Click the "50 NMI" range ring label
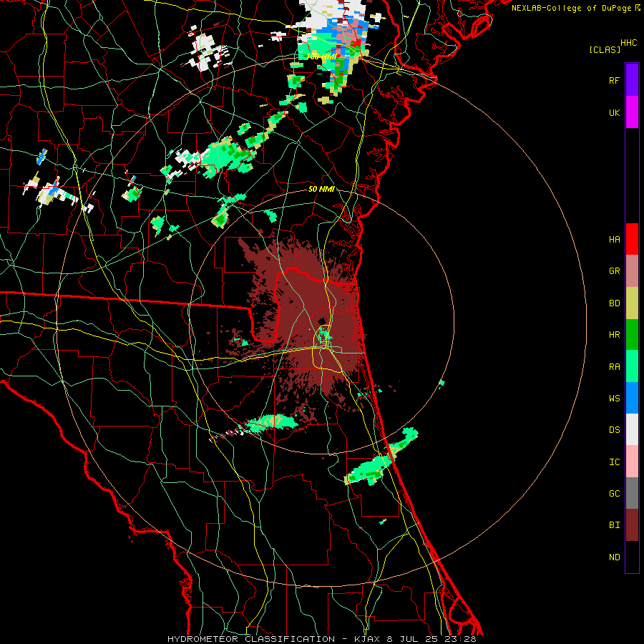 (x=321, y=190)
